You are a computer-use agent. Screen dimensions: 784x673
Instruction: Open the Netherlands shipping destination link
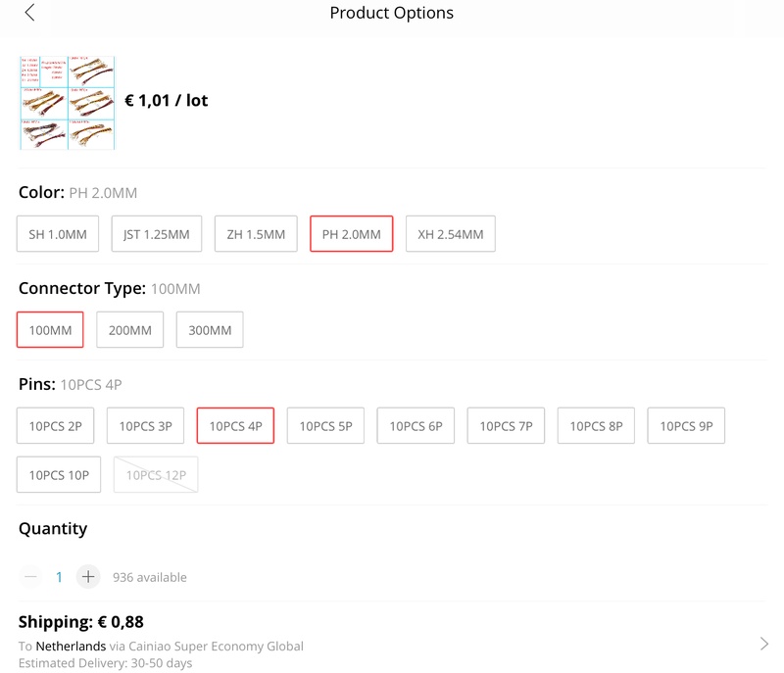(70, 647)
